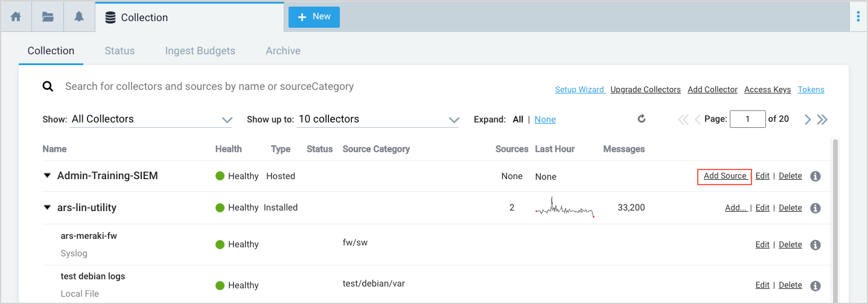This screenshot has width=868, height=304.
Task: Open the Show up to collectors dropdown
Action: pyautogui.click(x=378, y=119)
